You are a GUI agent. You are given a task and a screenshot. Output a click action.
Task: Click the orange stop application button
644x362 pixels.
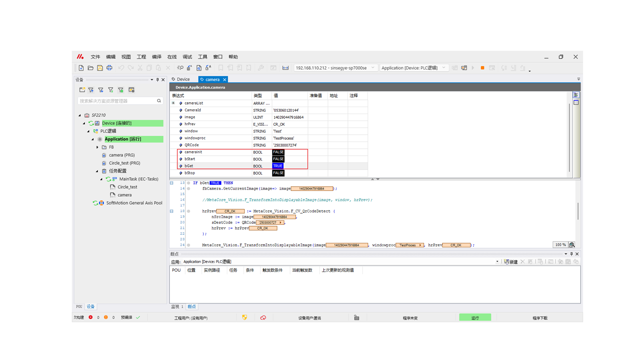pyautogui.click(x=482, y=68)
